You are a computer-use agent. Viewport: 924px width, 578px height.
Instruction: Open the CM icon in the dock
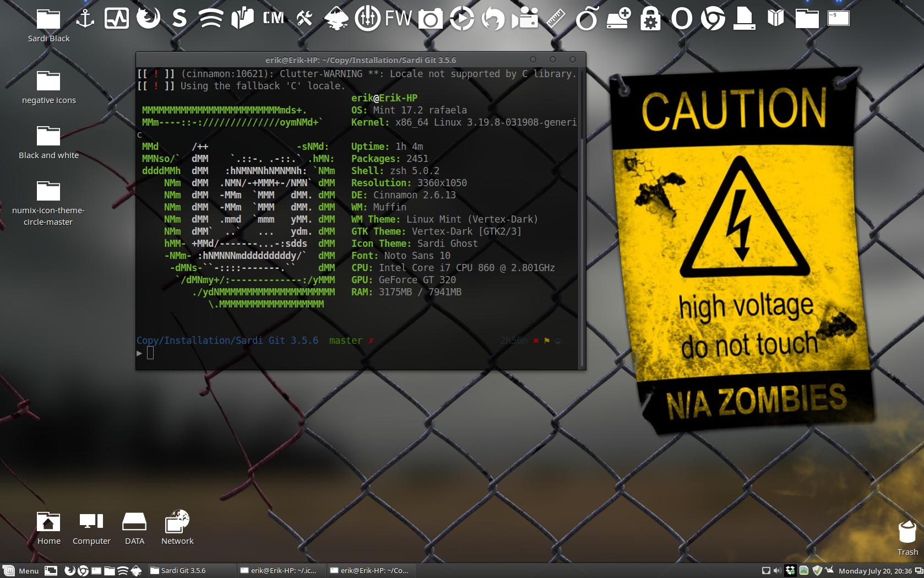tap(274, 19)
